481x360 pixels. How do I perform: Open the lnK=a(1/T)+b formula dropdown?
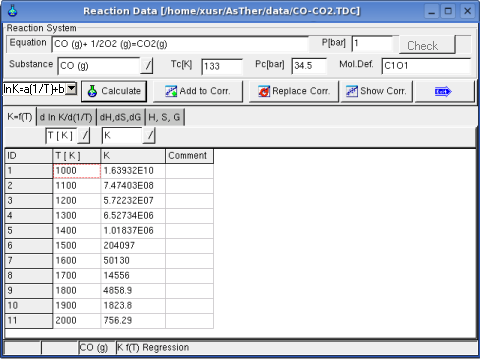[x=71, y=89]
